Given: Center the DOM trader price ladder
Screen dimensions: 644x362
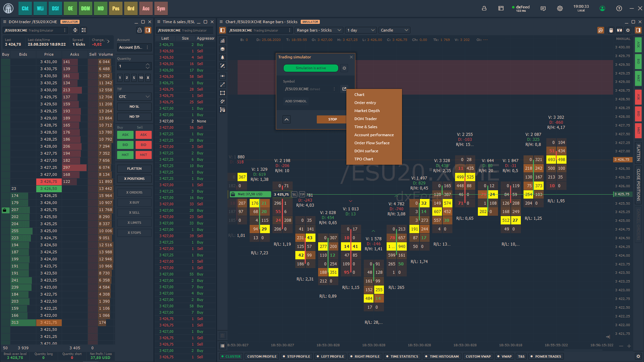Looking at the screenshot, I should click(75, 30).
